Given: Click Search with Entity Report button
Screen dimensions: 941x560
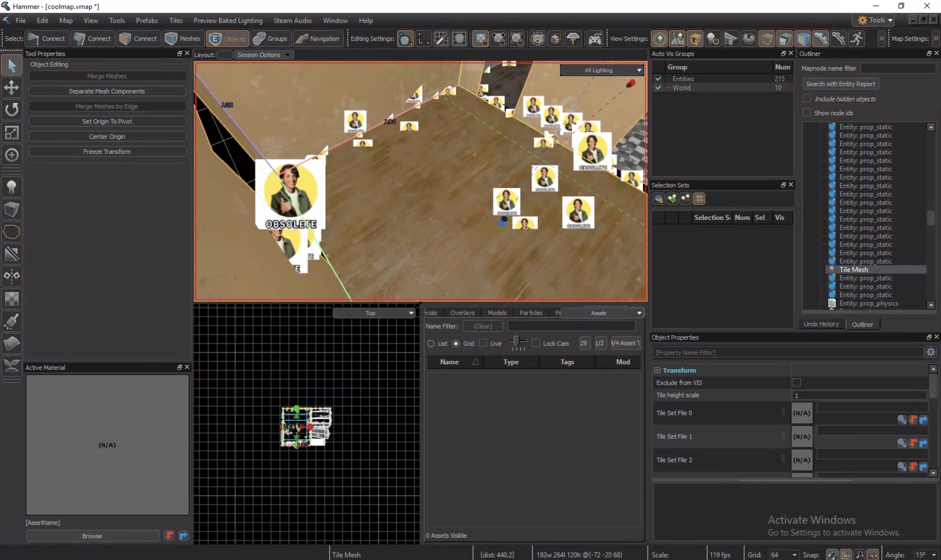Looking at the screenshot, I should point(840,84).
